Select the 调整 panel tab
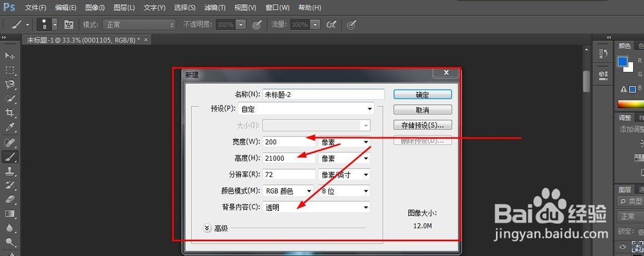This screenshot has width=644, height=256. pyautogui.click(x=624, y=118)
